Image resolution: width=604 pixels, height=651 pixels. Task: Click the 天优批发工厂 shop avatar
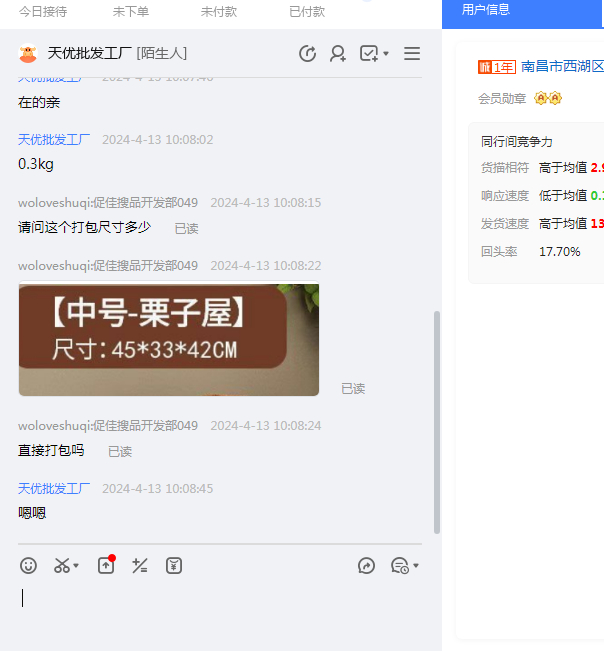28,54
